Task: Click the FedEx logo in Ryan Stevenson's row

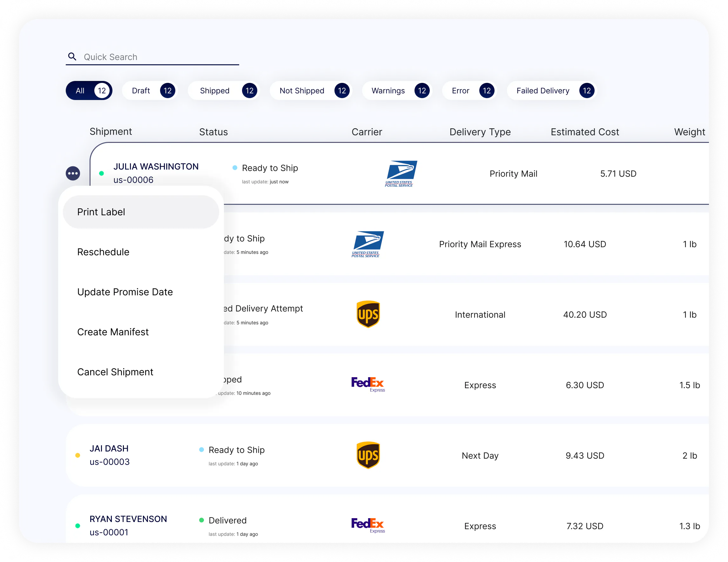Action: [x=368, y=525]
